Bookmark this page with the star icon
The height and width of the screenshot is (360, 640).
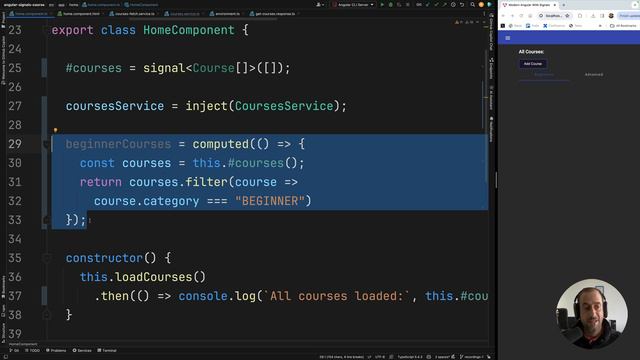(567, 16)
